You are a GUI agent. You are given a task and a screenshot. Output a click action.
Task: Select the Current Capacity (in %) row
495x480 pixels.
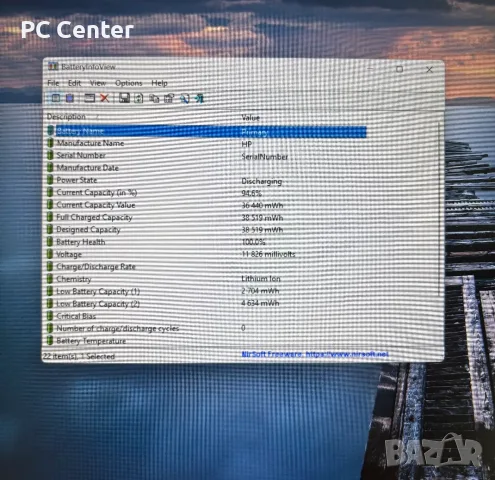click(x=207, y=192)
